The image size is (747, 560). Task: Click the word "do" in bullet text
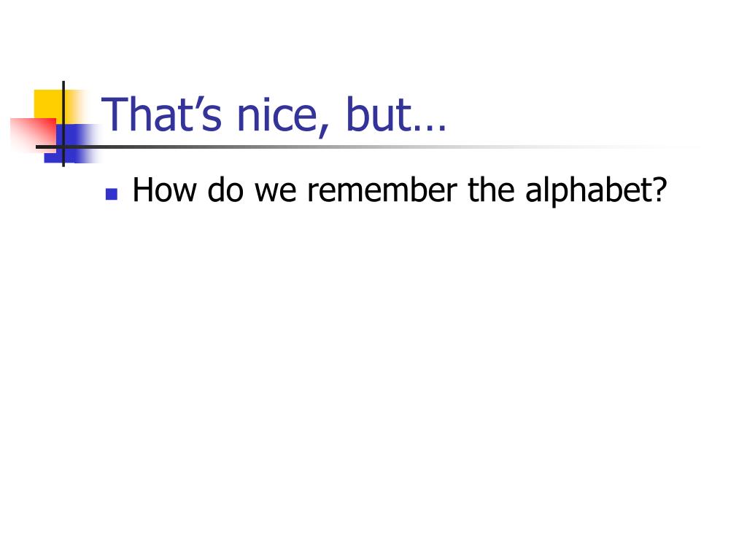pos(225,190)
